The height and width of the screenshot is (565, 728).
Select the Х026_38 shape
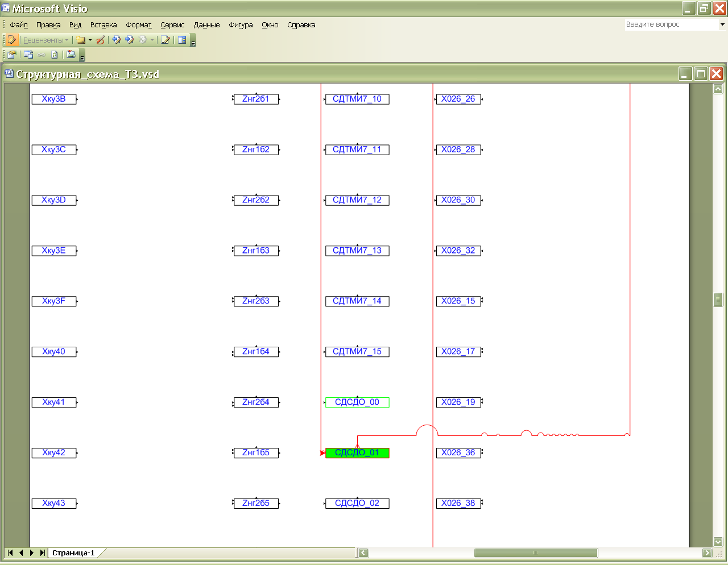(x=458, y=503)
